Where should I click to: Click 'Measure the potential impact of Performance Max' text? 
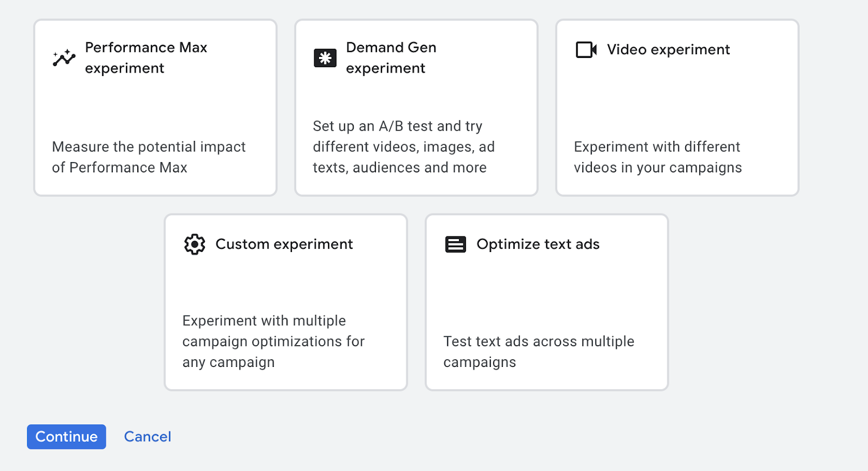149,157
